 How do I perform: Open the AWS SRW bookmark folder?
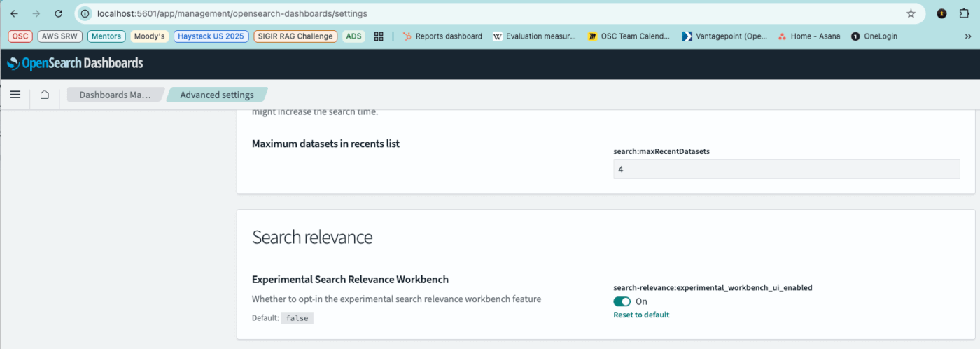coord(60,36)
